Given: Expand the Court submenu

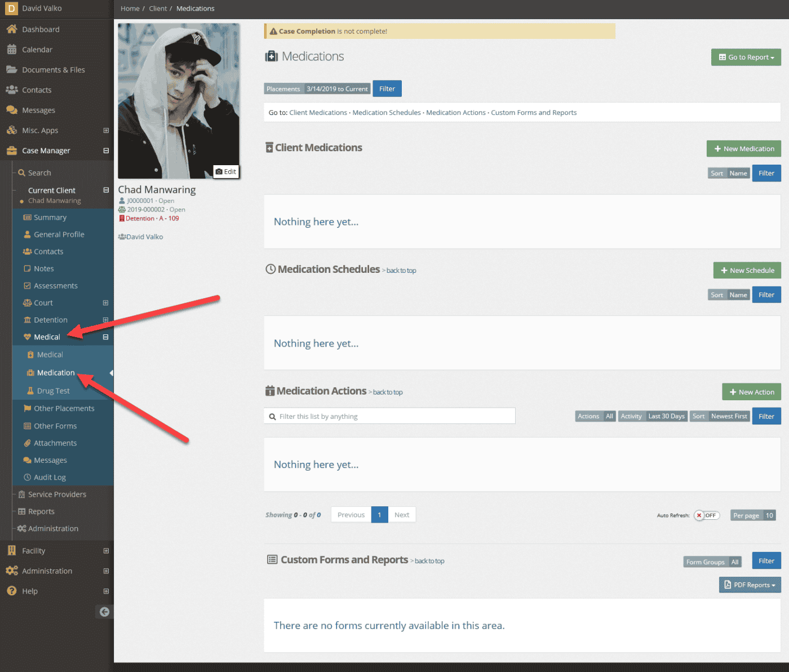Looking at the screenshot, I should click(x=105, y=303).
